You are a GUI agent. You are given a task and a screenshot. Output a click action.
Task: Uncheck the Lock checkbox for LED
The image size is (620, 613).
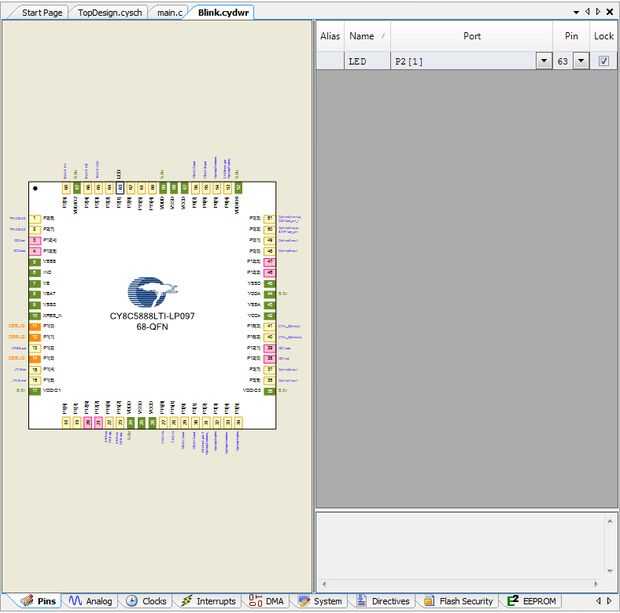coord(603,61)
